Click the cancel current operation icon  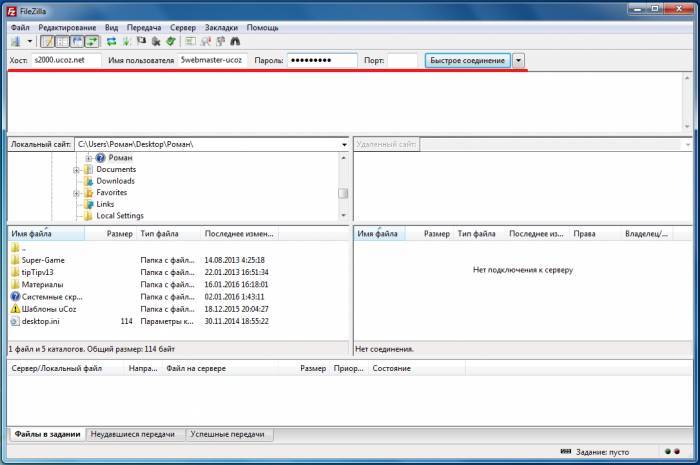(x=141, y=42)
